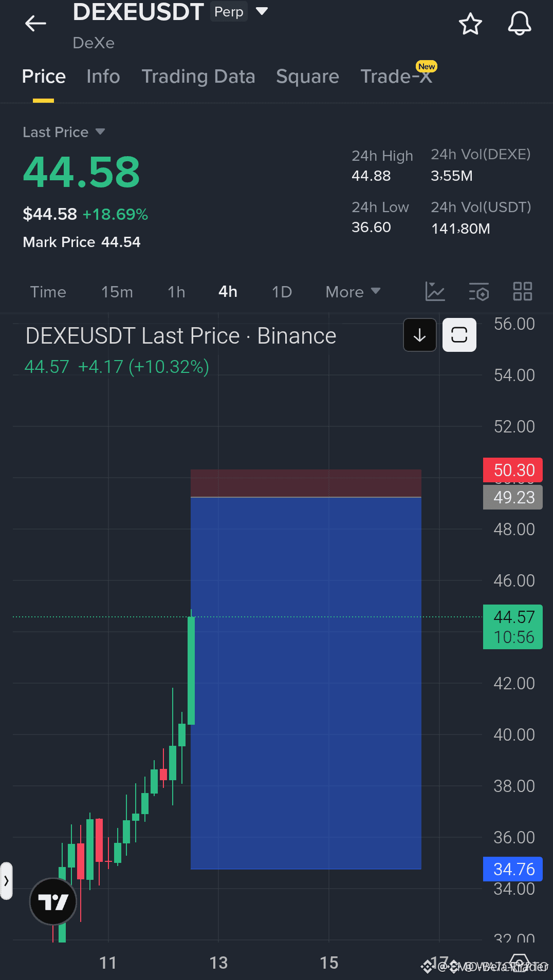Tap the red 50.30 stop-loss price label
553x980 pixels.
513,470
